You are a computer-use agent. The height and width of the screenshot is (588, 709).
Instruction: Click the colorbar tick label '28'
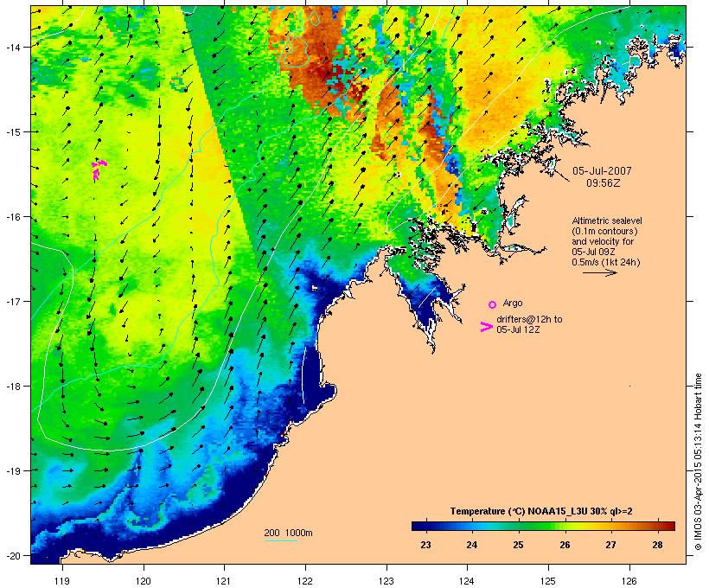657,545
